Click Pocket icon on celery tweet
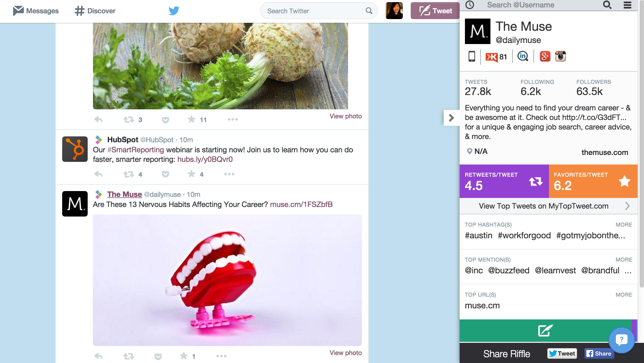The image size is (644, 363). [166, 120]
